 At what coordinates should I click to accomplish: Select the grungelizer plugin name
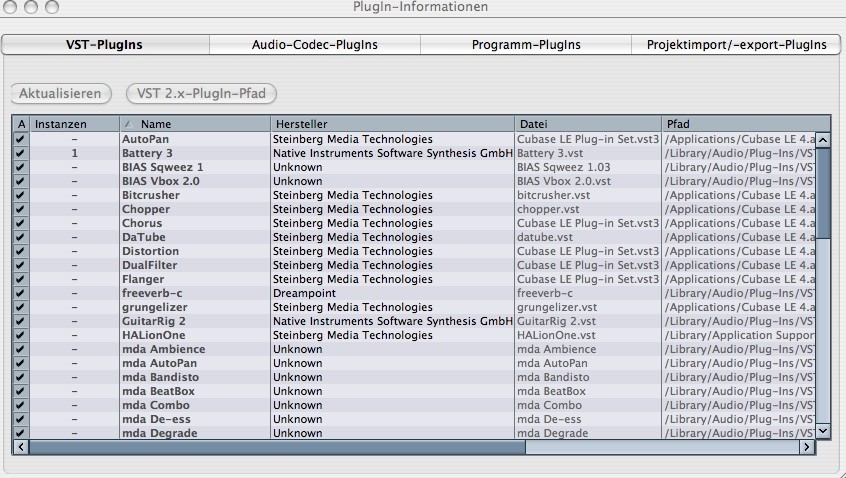[x=155, y=308]
